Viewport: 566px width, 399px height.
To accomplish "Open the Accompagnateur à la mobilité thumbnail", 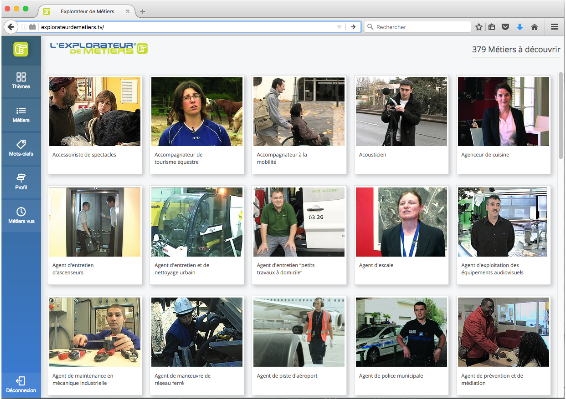I will click(299, 111).
